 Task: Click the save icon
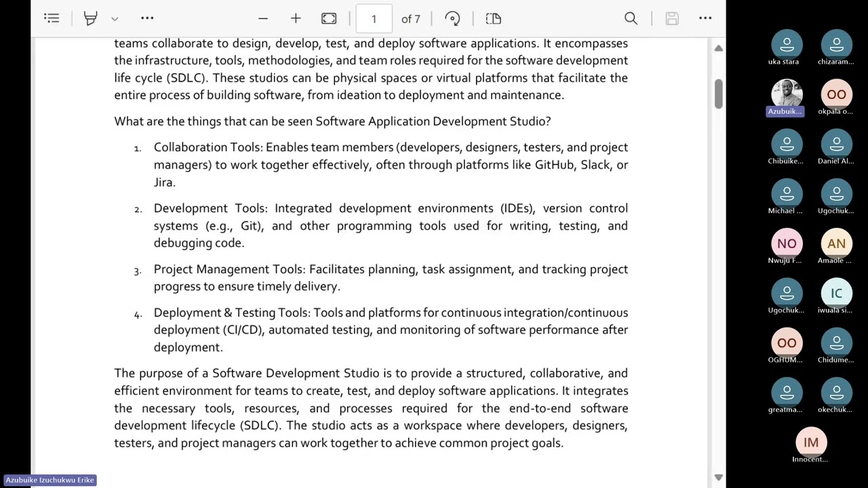(672, 19)
